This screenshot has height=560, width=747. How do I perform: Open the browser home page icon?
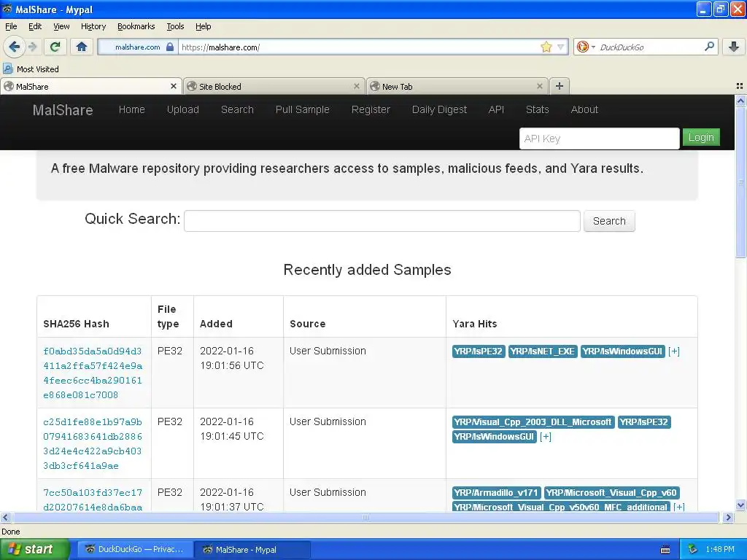[82, 47]
